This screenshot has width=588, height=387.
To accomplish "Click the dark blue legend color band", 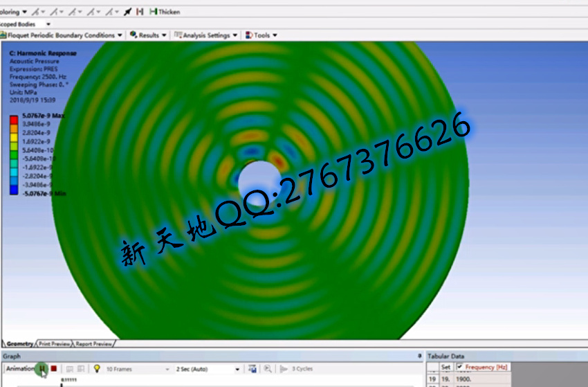I will (x=14, y=190).
